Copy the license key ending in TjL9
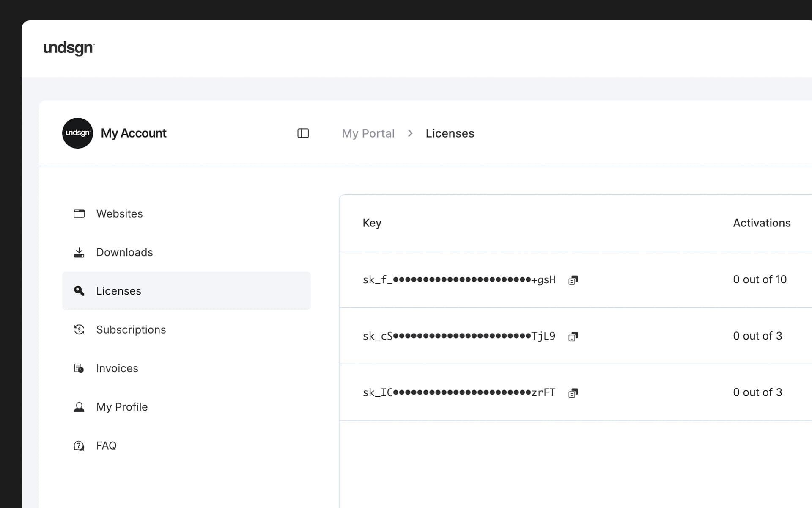Image resolution: width=812 pixels, height=508 pixels. click(573, 337)
